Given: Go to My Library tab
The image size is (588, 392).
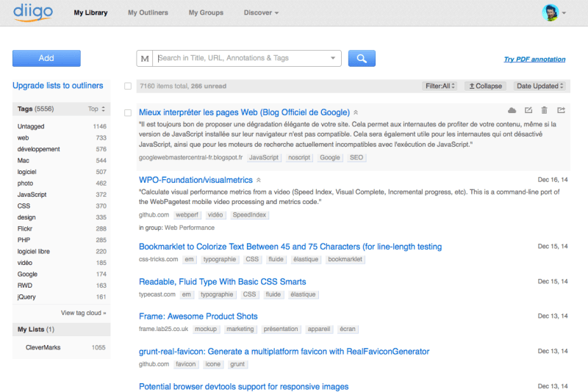Looking at the screenshot, I should 90,12.
